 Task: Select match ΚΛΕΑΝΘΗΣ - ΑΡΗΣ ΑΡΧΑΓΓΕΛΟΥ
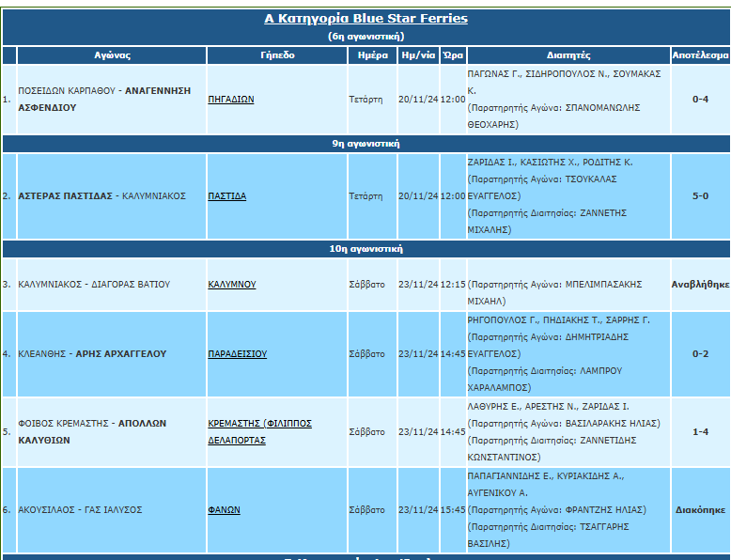tap(112, 354)
